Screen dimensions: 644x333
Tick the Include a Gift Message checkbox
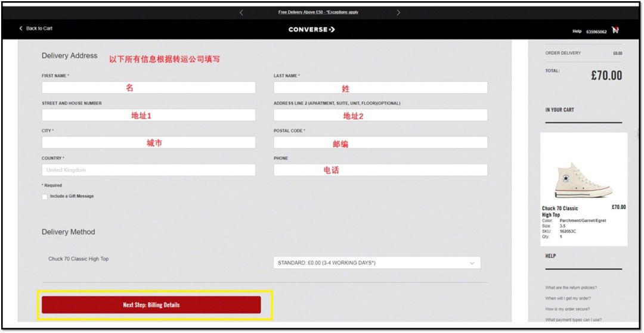45,197
